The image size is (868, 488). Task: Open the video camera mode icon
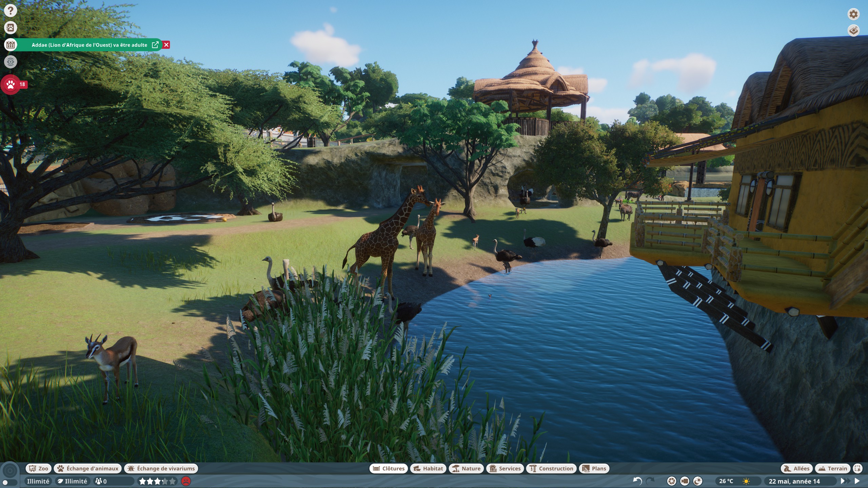pos(685,481)
